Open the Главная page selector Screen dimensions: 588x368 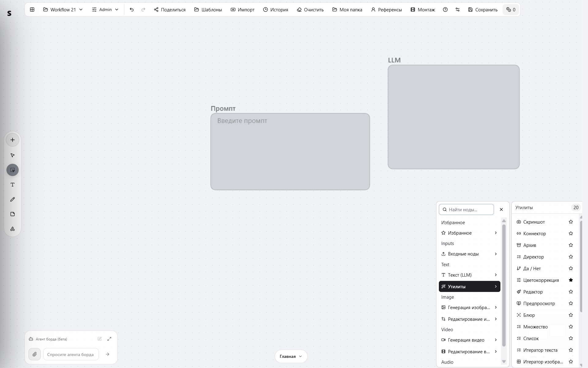pyautogui.click(x=291, y=356)
